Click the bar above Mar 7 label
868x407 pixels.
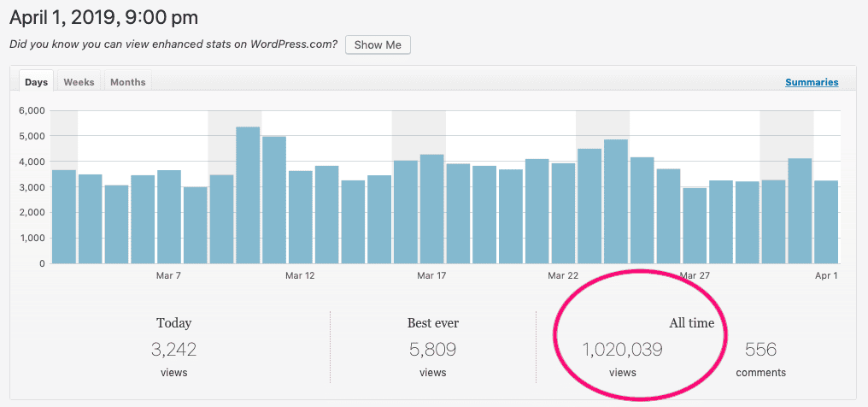(169, 217)
